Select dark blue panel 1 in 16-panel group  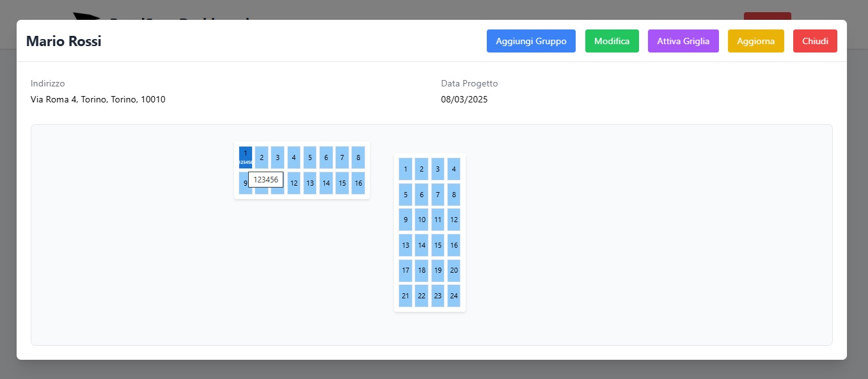pos(246,157)
